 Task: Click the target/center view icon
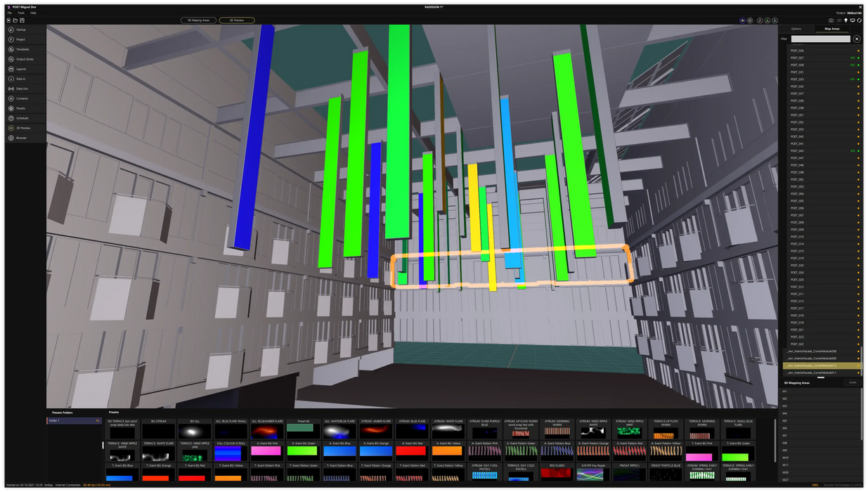click(x=750, y=20)
